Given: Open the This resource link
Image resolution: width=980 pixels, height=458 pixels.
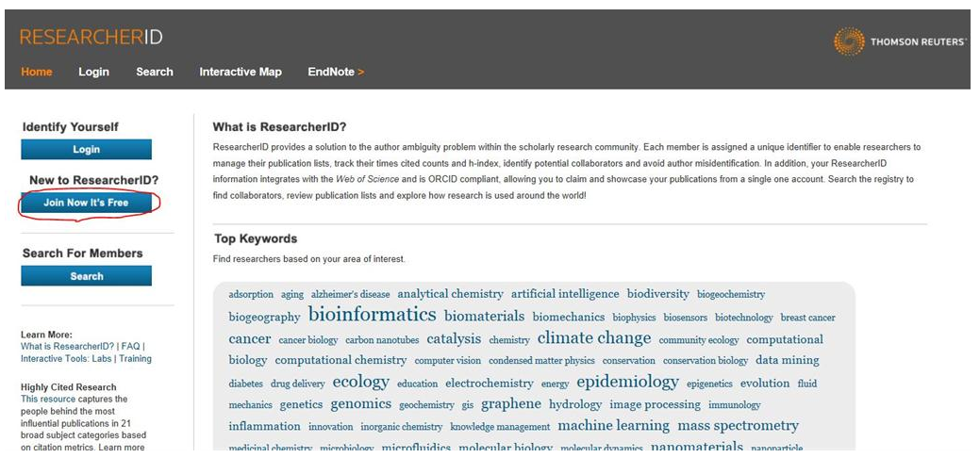Looking at the screenshot, I should point(44,399).
